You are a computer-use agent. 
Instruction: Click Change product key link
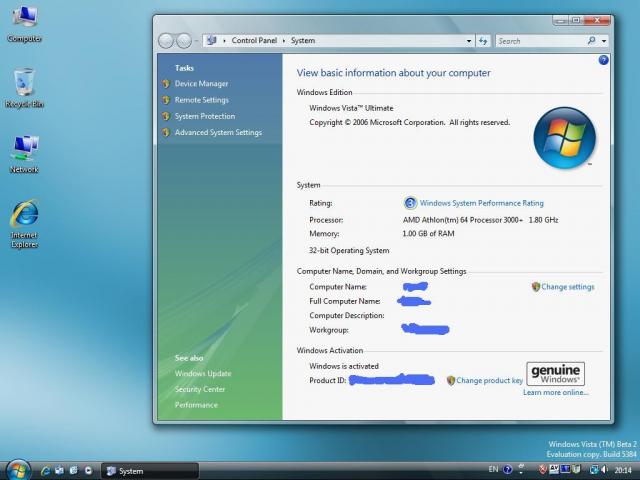[489, 380]
